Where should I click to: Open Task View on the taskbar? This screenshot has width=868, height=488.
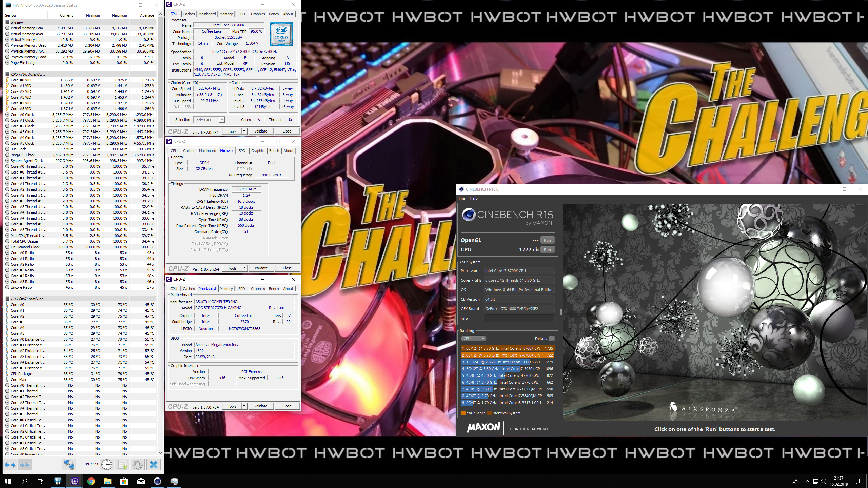pyautogui.click(x=41, y=481)
